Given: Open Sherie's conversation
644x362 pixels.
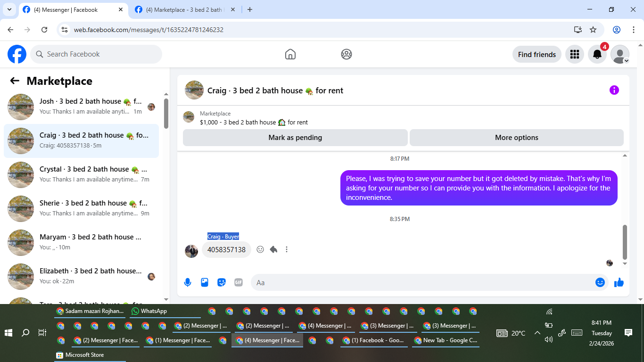Looking at the screenshot, I should click(x=81, y=208).
